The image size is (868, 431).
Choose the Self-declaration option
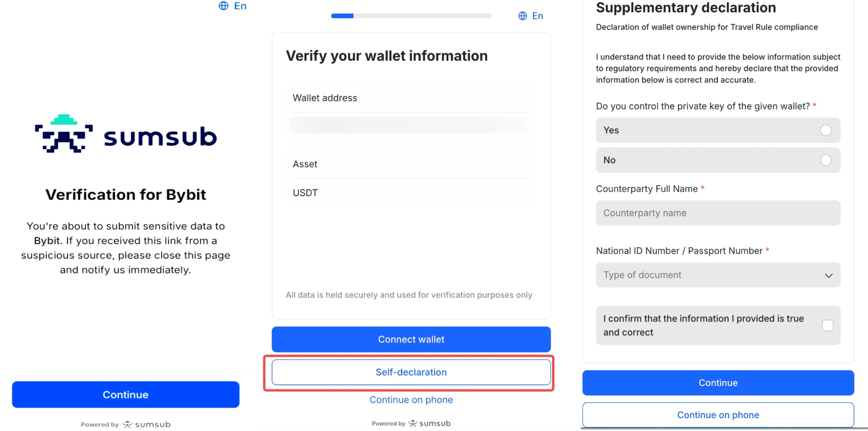coord(411,372)
